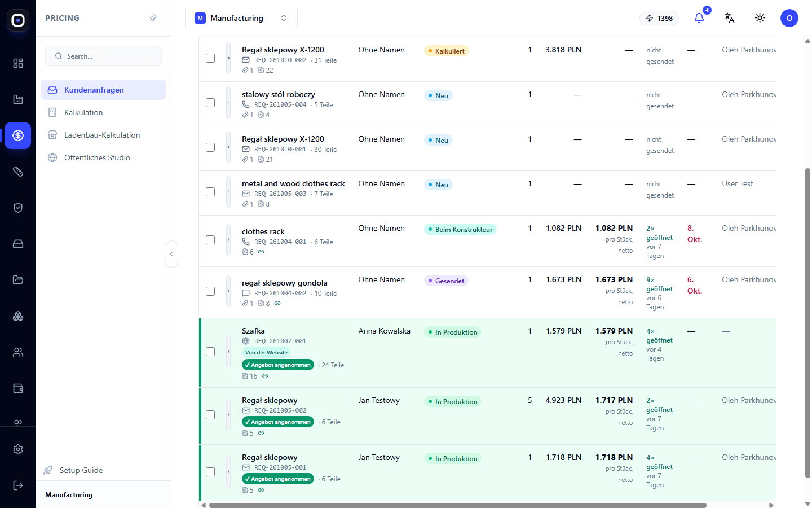Click the logout icon in sidebar
Viewport: 812px width, 508px height.
(18, 485)
